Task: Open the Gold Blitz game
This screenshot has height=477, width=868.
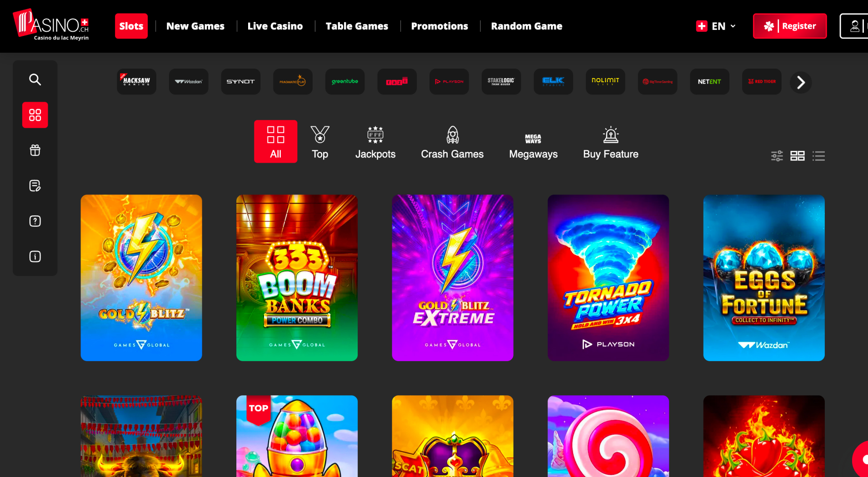Action: (x=141, y=278)
